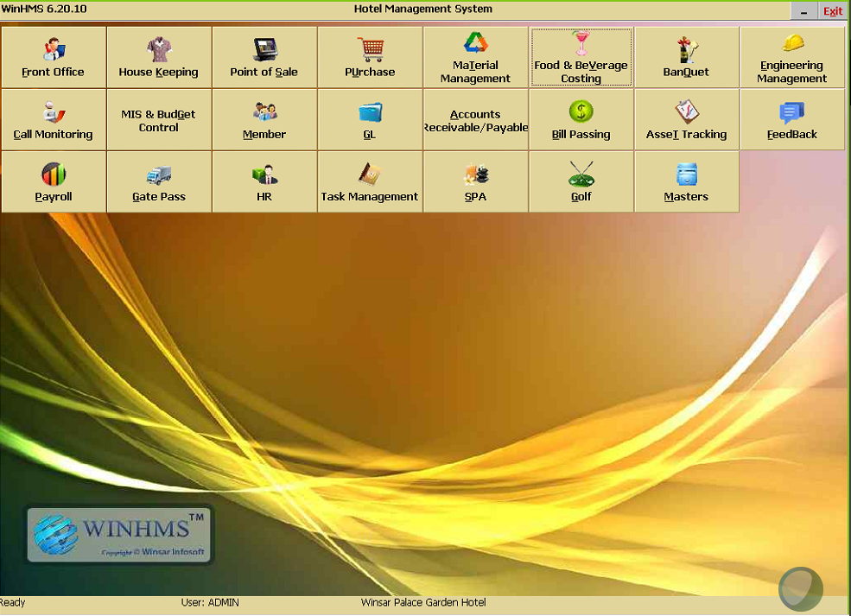This screenshot has height=616, width=851.
Task: Open the GL ledger module
Action: pos(370,120)
